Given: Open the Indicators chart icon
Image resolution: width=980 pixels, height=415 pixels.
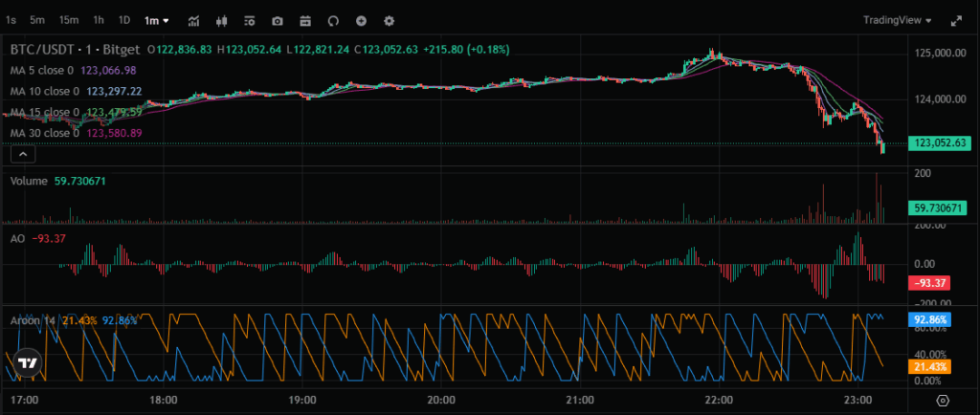Looking at the screenshot, I should 194,20.
